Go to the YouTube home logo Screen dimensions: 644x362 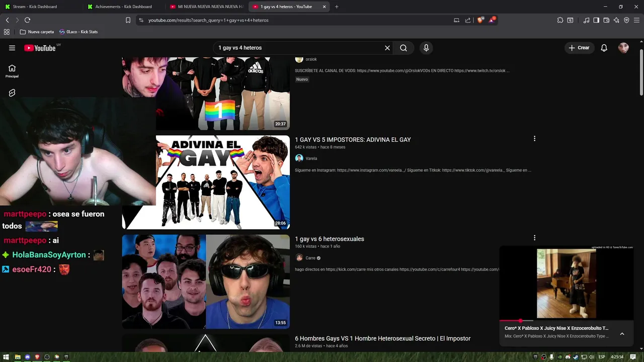point(40,48)
